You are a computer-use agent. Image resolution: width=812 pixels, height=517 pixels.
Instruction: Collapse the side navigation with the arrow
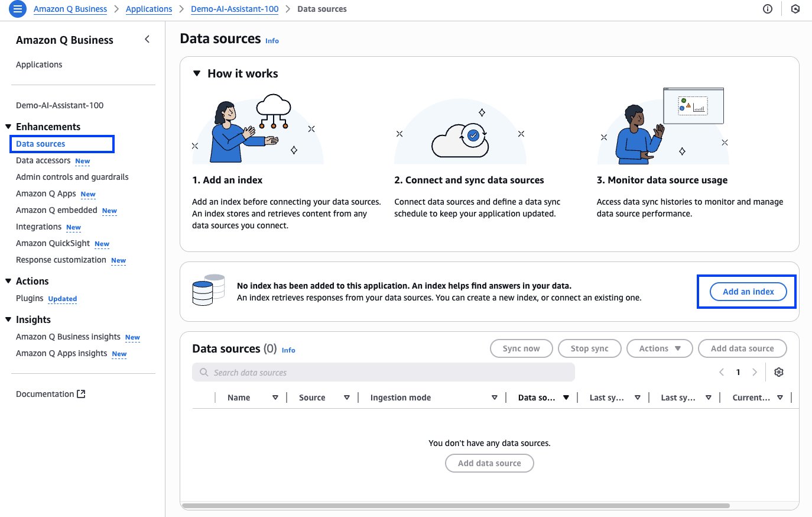tap(147, 39)
